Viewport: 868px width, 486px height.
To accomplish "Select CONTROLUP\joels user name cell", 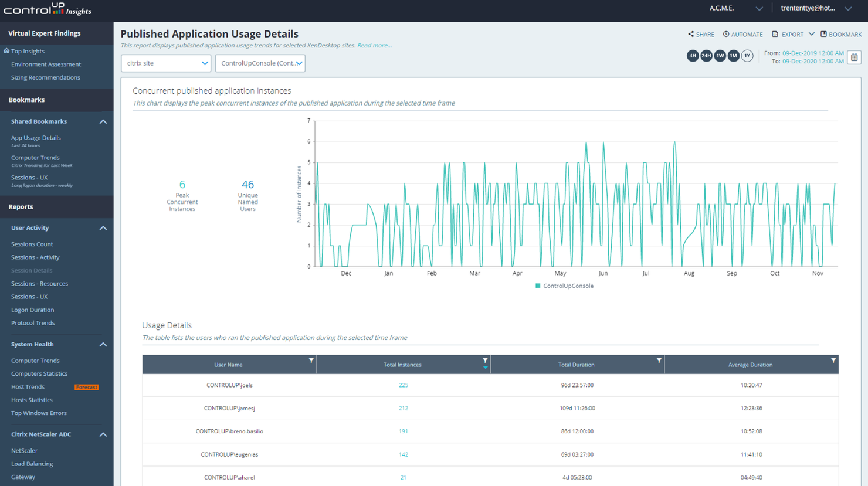I will (229, 385).
